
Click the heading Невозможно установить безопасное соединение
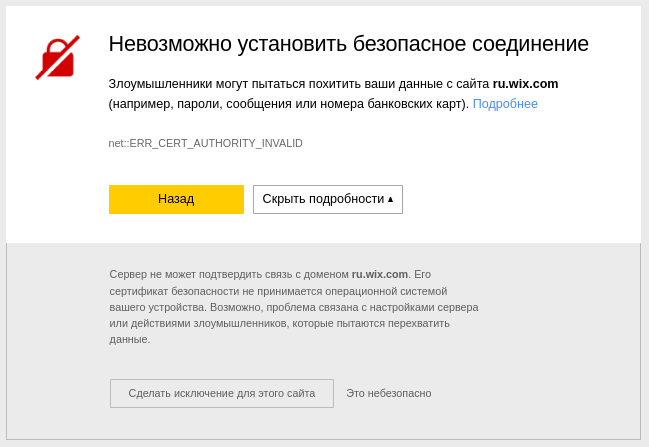[x=349, y=44]
